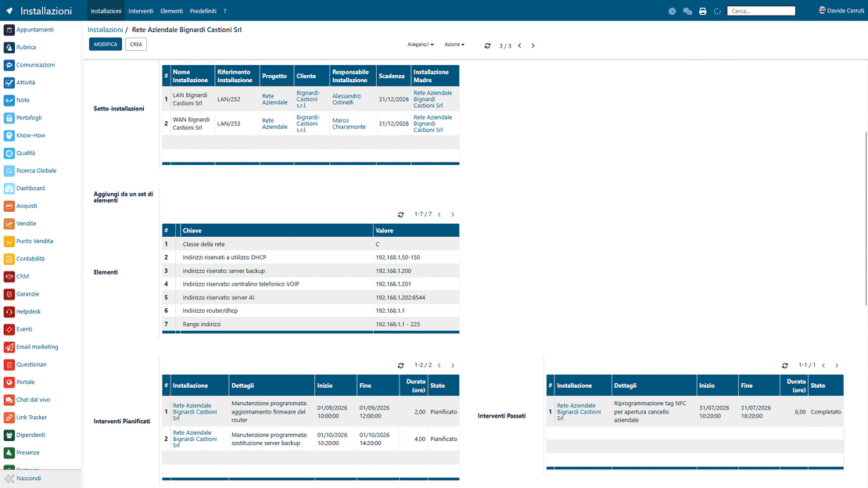Screen dimensions: 868x488
Task: Select the 'Range indirizzi' row
Action: (310, 325)
